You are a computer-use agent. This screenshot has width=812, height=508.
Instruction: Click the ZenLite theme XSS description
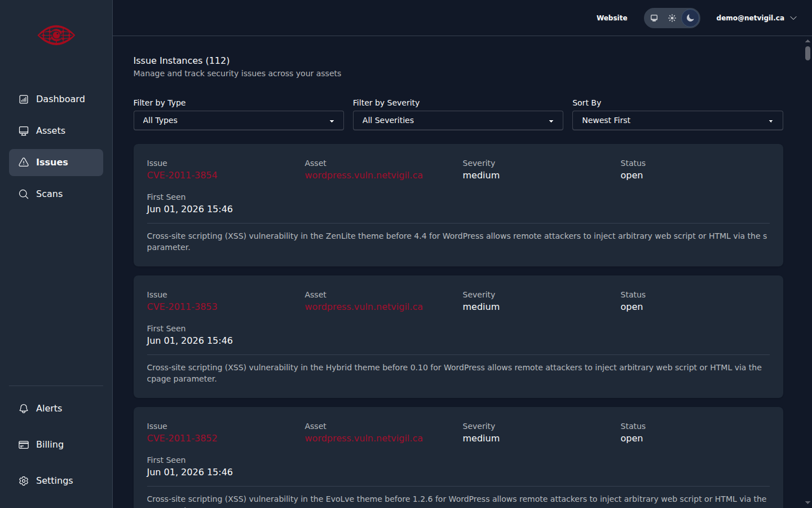coord(457,242)
